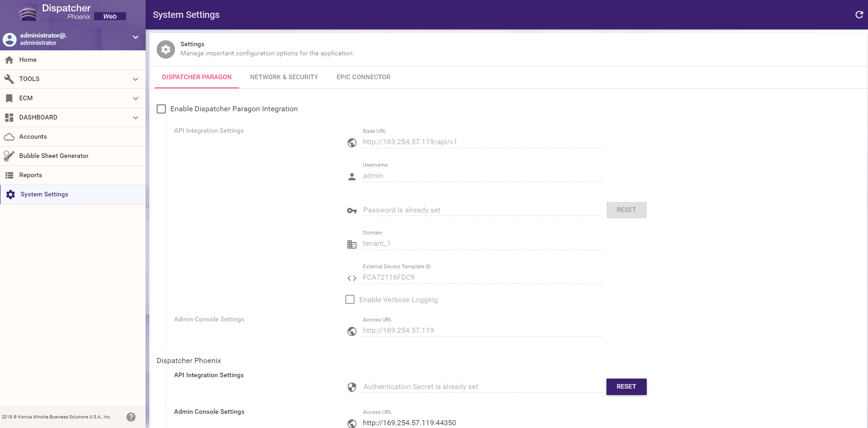Viewport: 868px width, 428px height.
Task: Click the person icon beside Username
Action: point(352,177)
